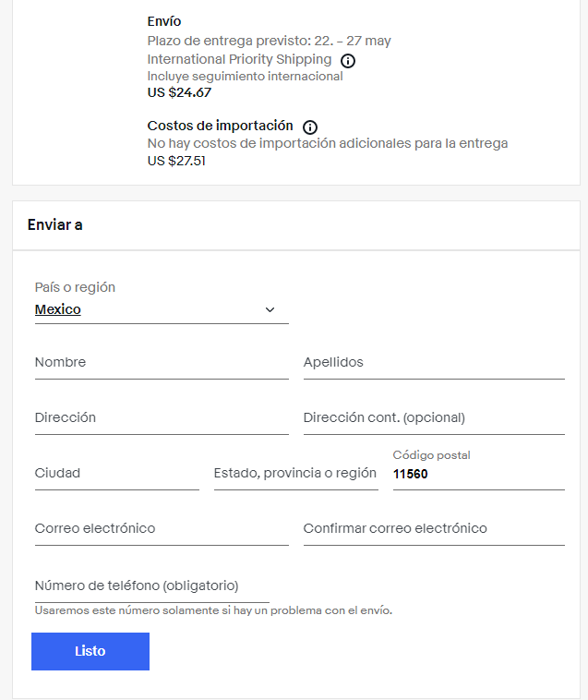Click into the Apellidos field

click(433, 363)
